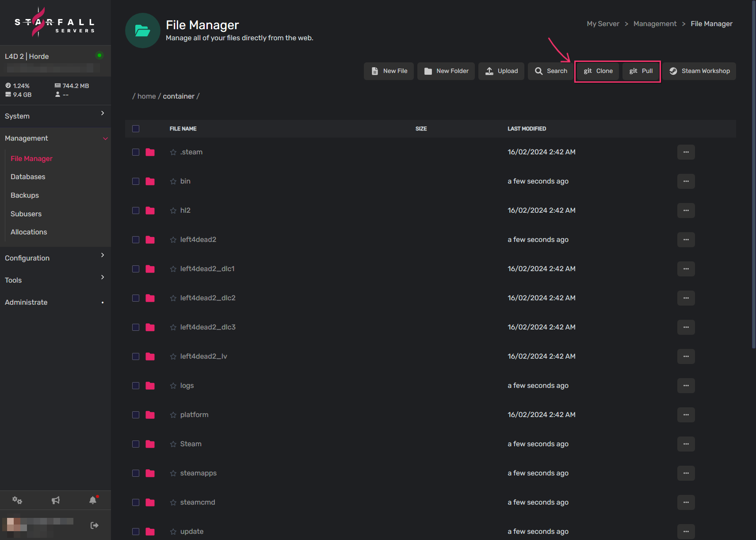The image size is (756, 540).
Task: Open more options for bin row
Action: tap(686, 181)
